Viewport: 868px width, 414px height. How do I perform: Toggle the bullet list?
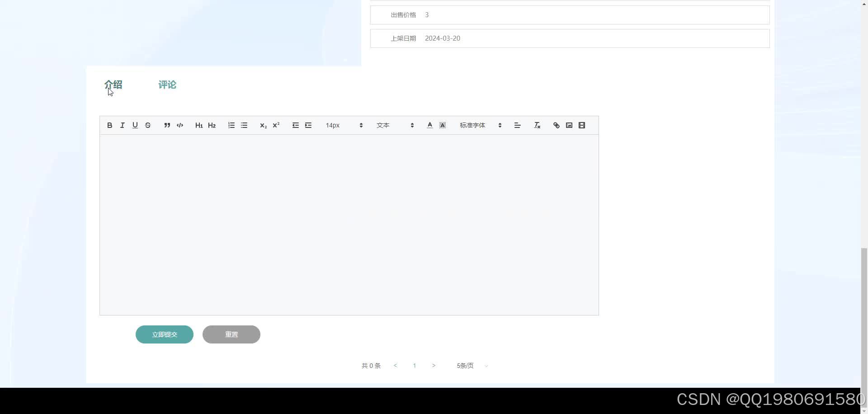(x=244, y=125)
